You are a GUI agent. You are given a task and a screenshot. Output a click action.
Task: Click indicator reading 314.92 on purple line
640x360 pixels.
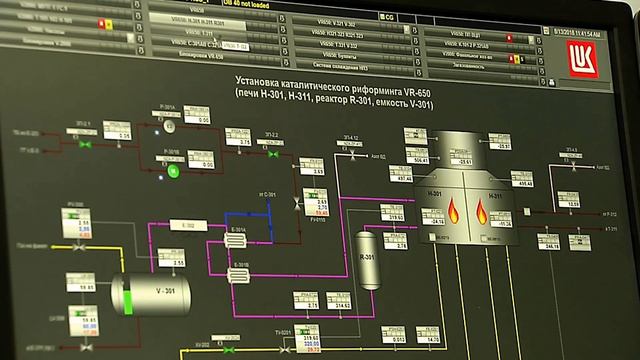338,300
